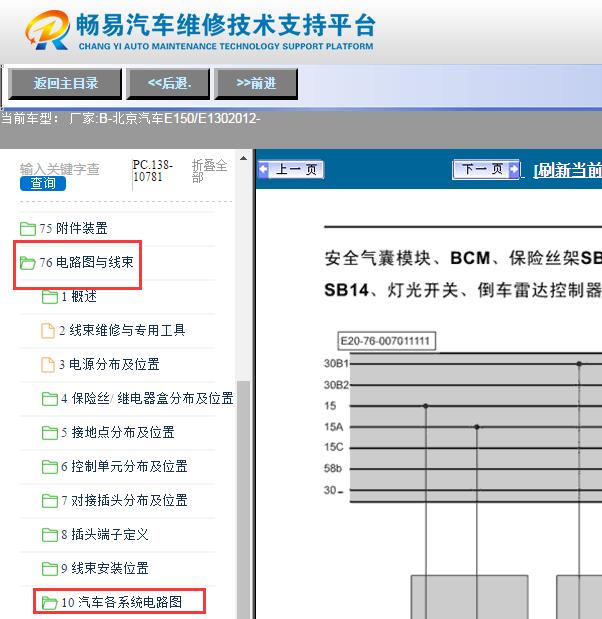Click open folder icon beside 10 汽车各系统电路图
602x619 pixels.
(x=50, y=602)
